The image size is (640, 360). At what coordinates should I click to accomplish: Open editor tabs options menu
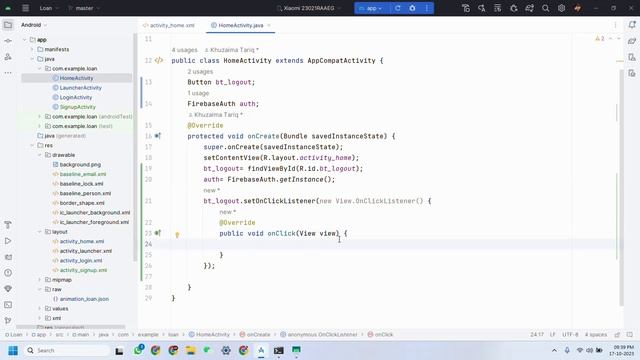[x=615, y=25]
